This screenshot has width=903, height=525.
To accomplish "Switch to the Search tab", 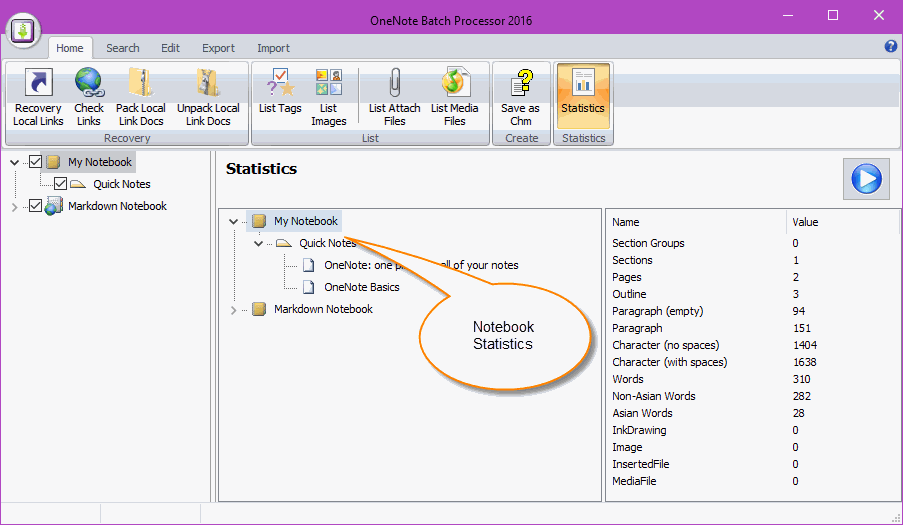I will pos(123,48).
